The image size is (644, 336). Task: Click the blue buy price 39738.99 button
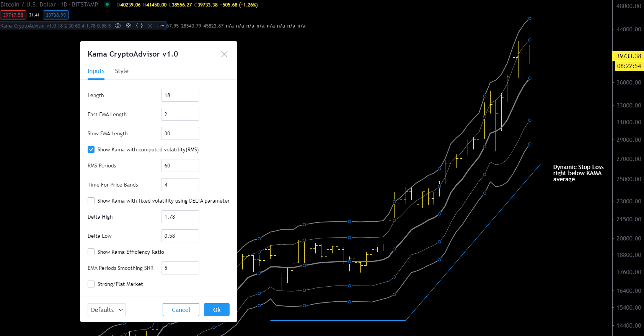(x=56, y=15)
